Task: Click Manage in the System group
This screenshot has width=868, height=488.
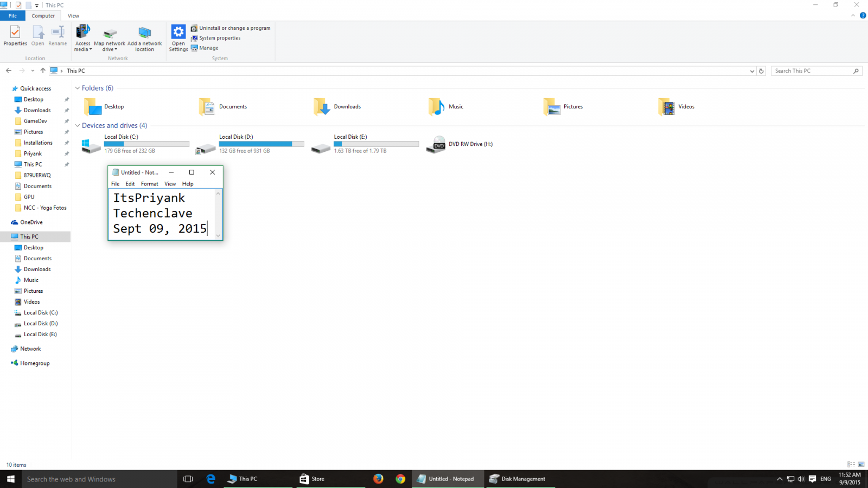Action: coord(205,48)
